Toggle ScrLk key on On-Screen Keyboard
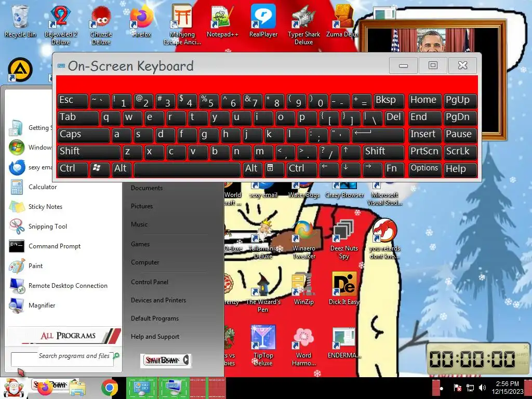The image size is (532, 399). click(x=460, y=152)
